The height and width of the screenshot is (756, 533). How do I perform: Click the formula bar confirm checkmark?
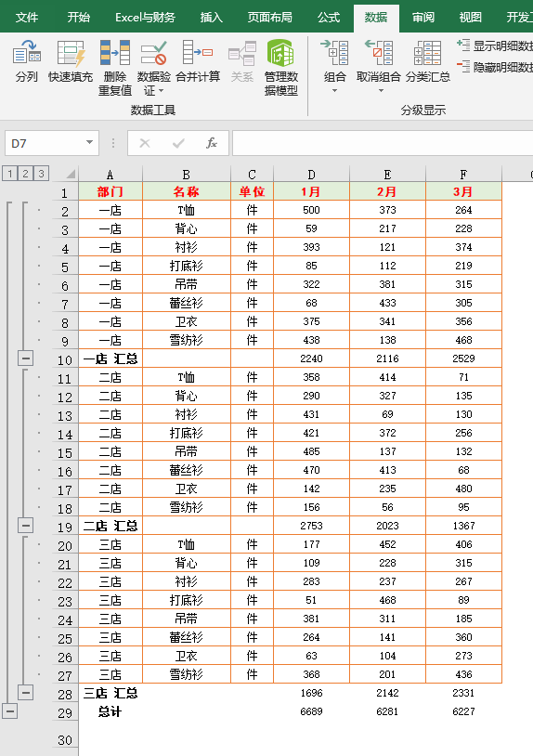tap(178, 143)
